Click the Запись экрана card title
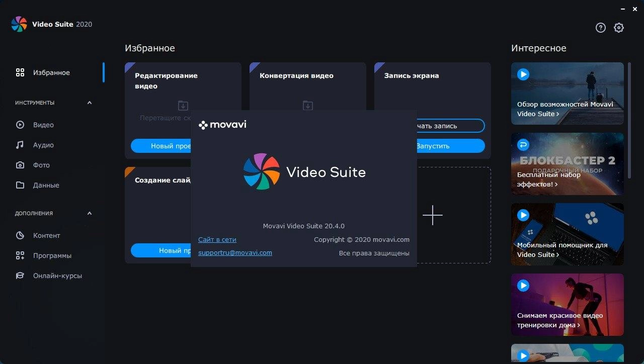Screen dimensions: 644x364 point(412,75)
